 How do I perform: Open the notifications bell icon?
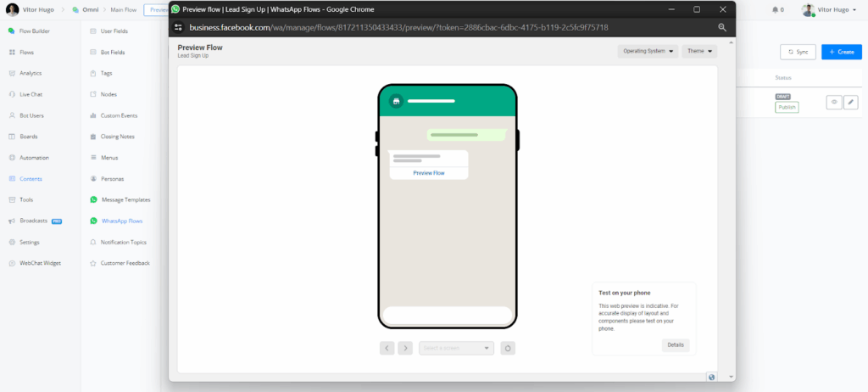pos(776,9)
